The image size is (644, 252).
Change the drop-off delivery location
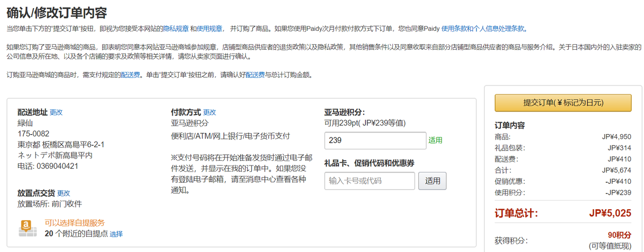click(x=64, y=193)
